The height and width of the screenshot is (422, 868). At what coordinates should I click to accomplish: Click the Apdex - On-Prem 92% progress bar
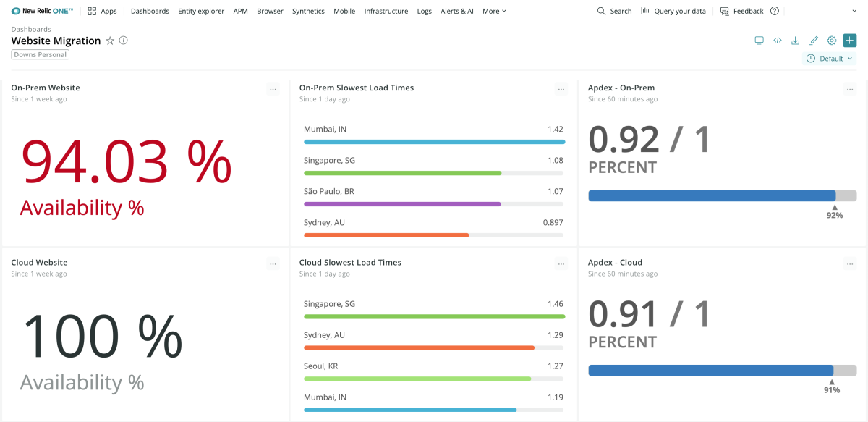tap(722, 195)
